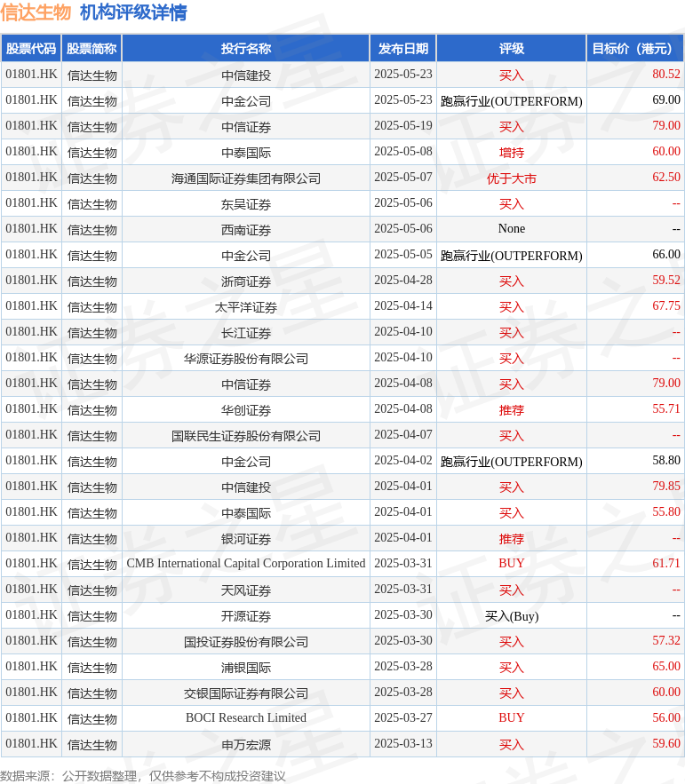This screenshot has width=685, height=784.
Task: Select the date 2025-04-28
Action: tap(402, 280)
